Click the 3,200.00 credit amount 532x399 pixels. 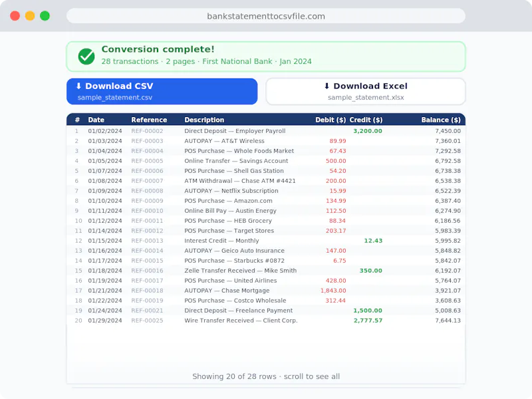(368, 131)
